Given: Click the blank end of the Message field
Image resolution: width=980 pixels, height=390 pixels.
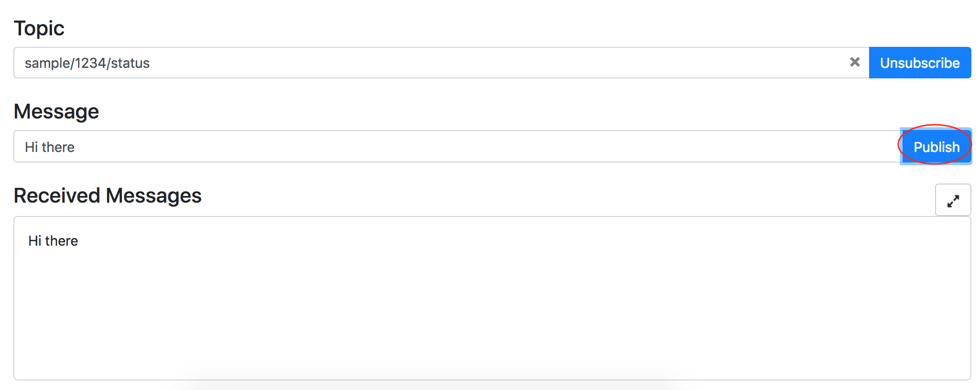Looking at the screenshot, I should point(813,147).
